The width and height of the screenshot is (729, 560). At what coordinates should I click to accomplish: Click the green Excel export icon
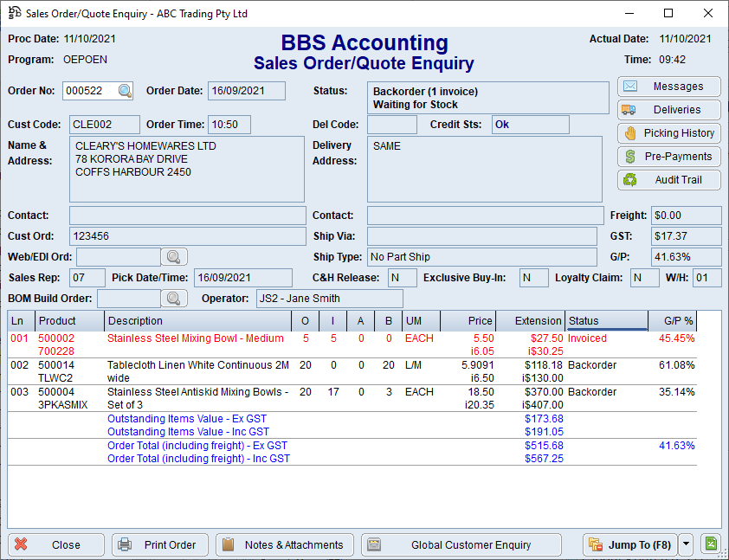click(711, 544)
